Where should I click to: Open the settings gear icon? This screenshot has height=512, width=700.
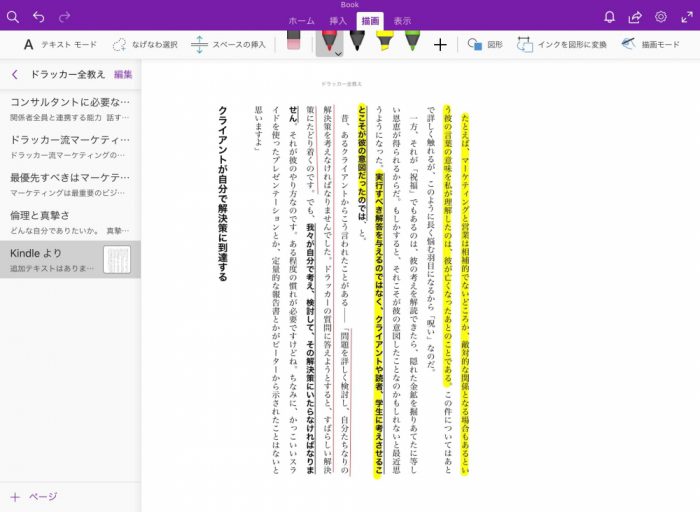click(661, 17)
